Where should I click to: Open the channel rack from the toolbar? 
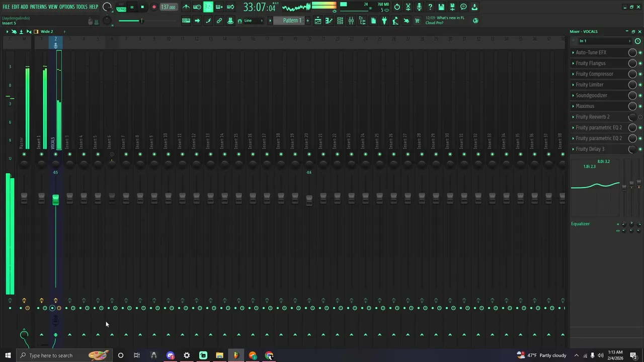point(340,21)
